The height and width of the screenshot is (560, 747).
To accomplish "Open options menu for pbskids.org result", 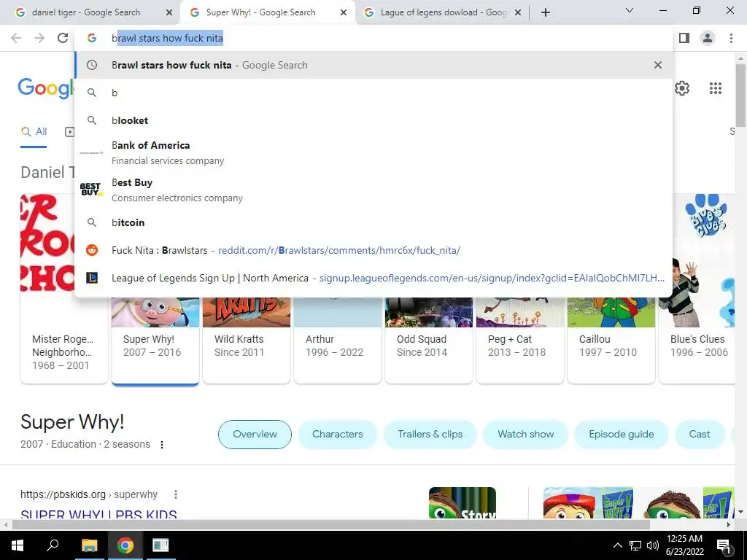I will coord(176,494).
